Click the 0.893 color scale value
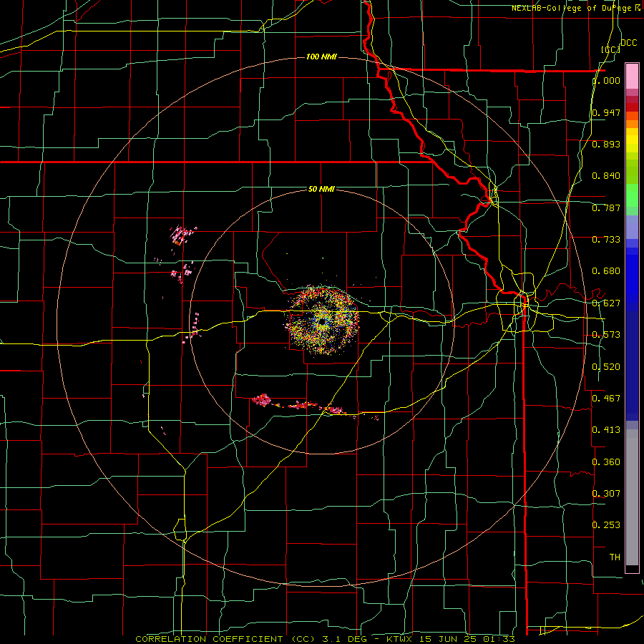This screenshot has width=644, height=644. coord(606,144)
